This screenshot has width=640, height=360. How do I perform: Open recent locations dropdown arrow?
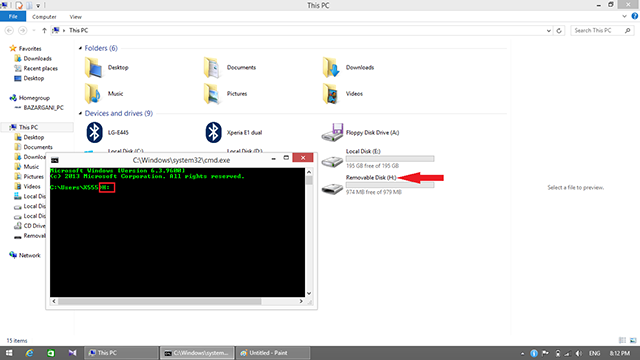pos(33,31)
